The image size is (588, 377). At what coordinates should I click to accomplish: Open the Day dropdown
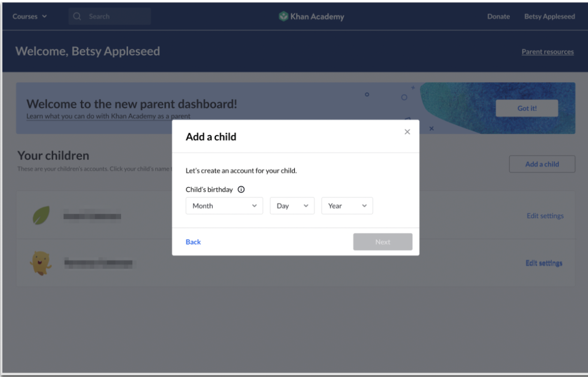pyautogui.click(x=292, y=206)
